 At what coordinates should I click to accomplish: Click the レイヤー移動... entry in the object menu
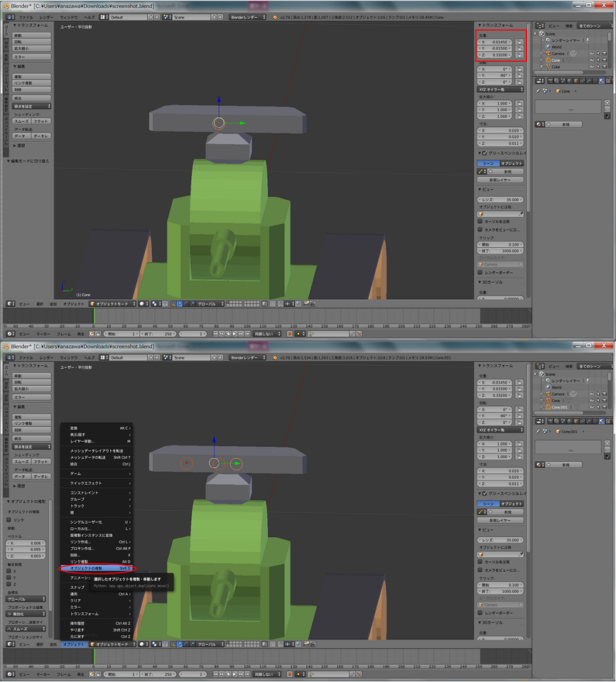82,440
